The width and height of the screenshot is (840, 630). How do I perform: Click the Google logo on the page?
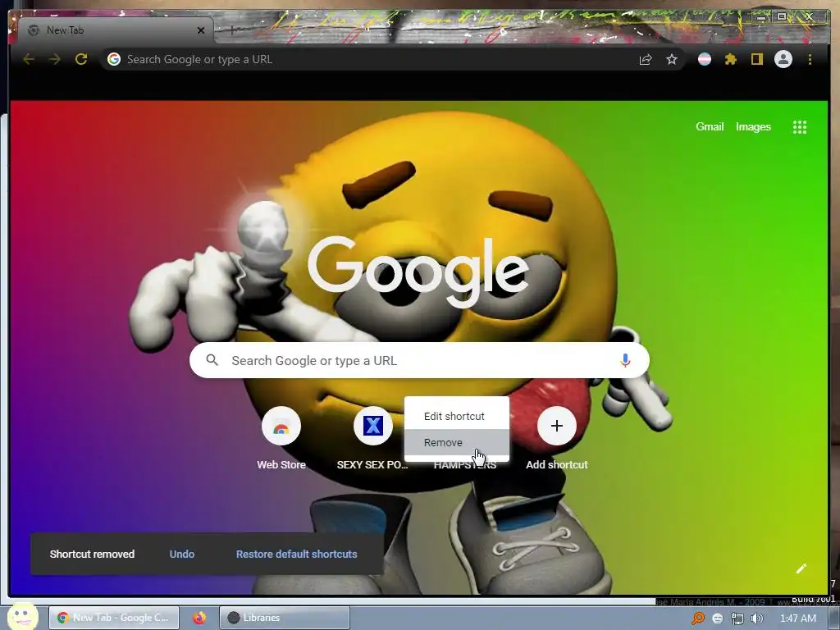coord(418,272)
